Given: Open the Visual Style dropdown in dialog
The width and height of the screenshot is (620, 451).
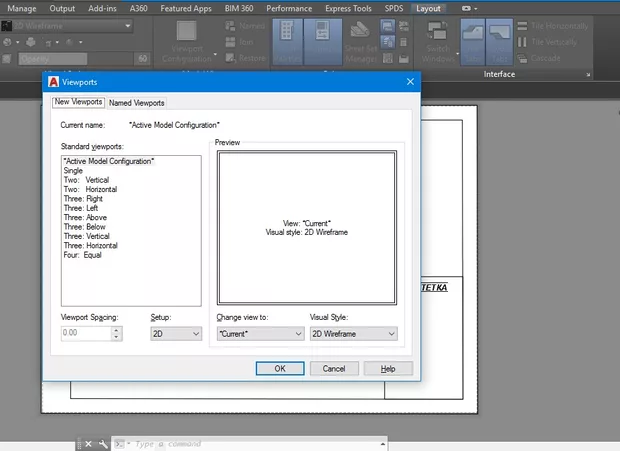Looking at the screenshot, I should coord(353,334).
